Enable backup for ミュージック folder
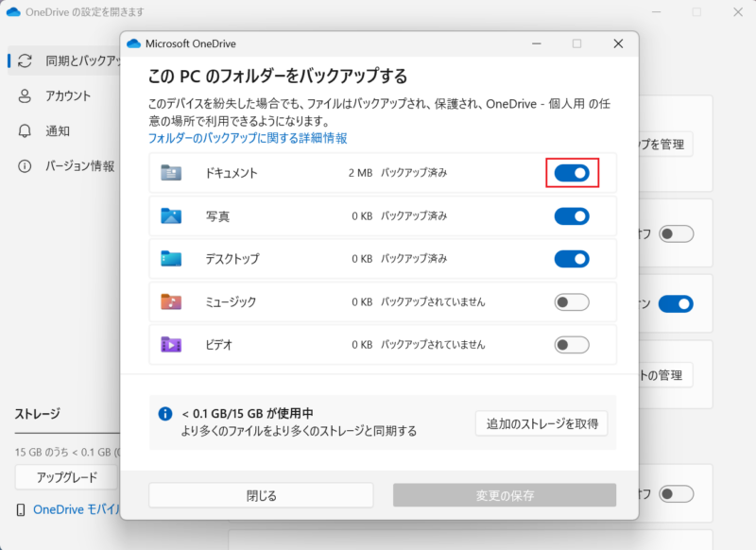This screenshot has width=756, height=550. pyautogui.click(x=572, y=302)
